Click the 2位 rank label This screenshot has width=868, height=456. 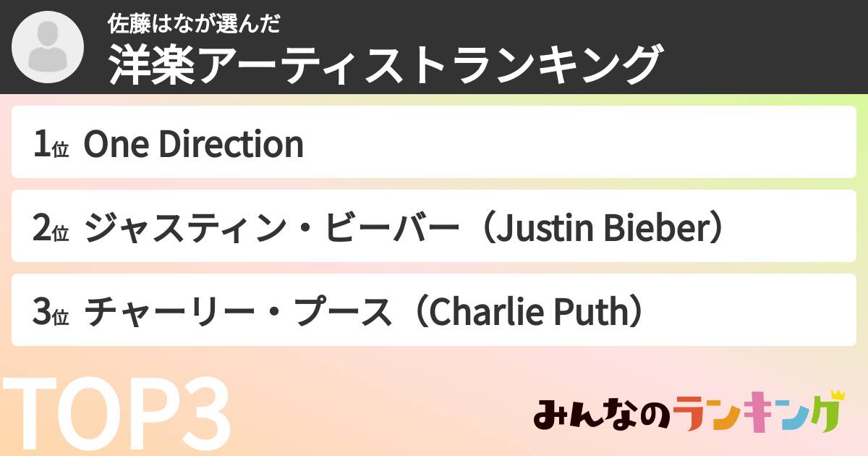(x=51, y=228)
